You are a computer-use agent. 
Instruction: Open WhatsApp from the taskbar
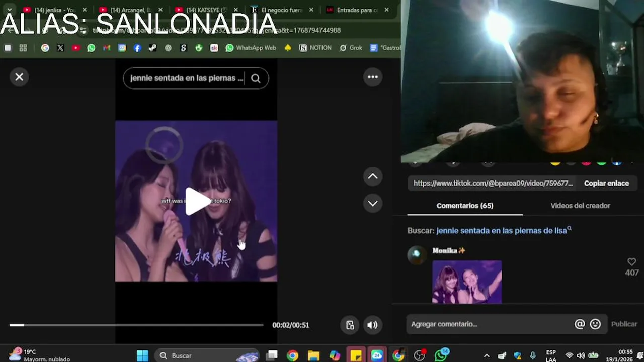(441, 355)
